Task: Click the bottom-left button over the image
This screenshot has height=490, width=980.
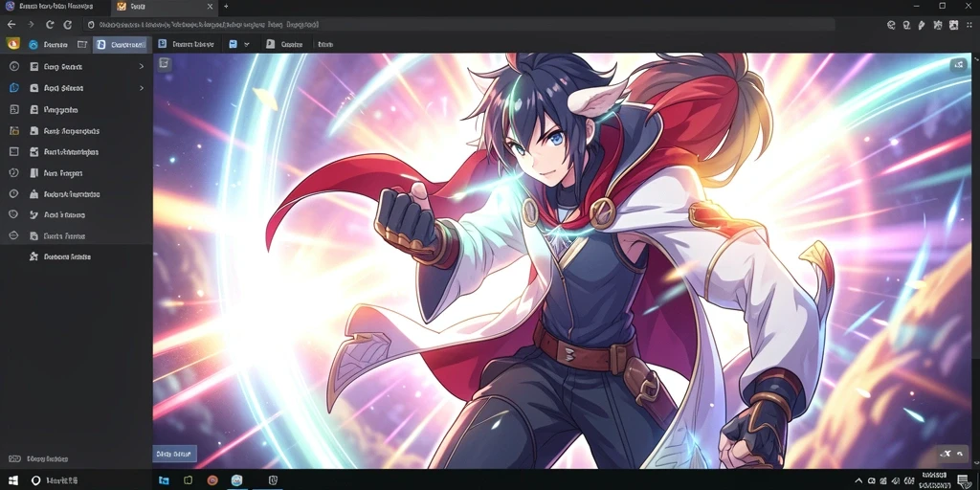Action: [x=174, y=454]
